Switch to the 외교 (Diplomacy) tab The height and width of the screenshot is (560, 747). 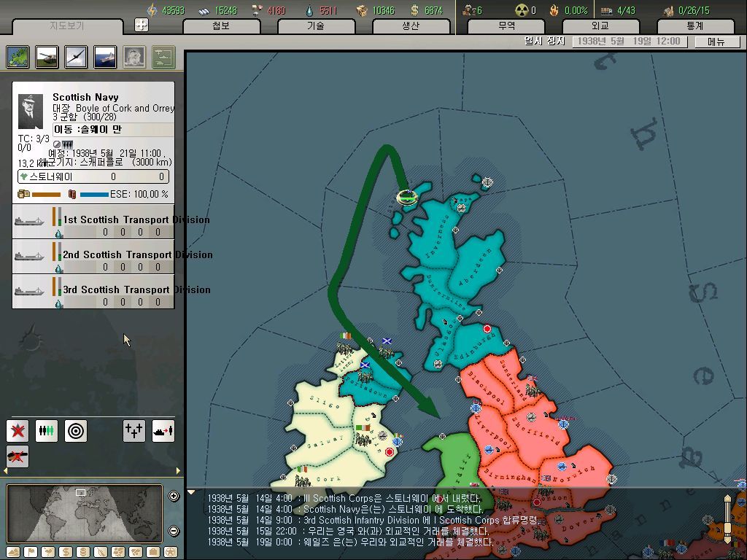coord(600,26)
